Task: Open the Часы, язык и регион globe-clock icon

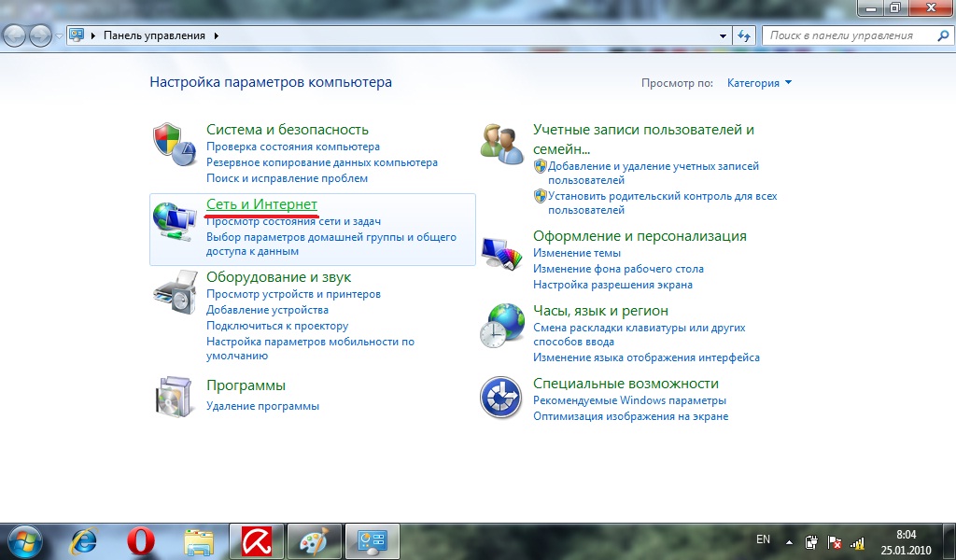Action: click(501, 326)
